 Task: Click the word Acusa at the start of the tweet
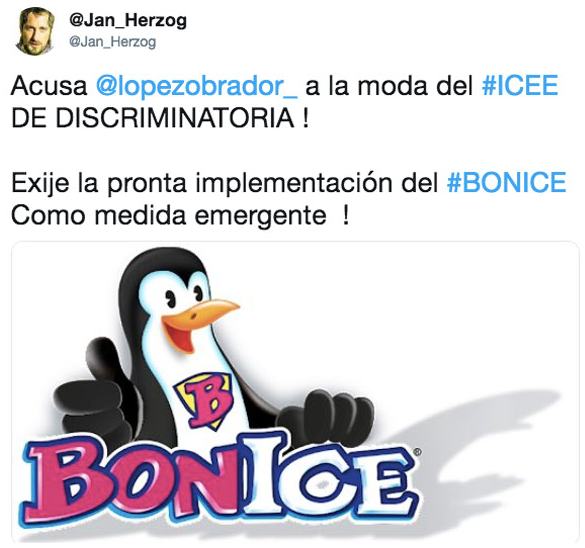point(49,86)
